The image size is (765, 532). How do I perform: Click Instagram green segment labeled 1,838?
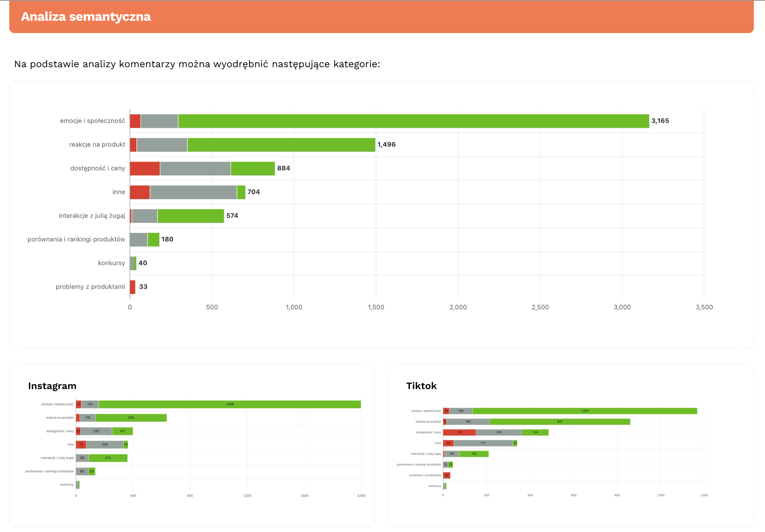[229, 404]
